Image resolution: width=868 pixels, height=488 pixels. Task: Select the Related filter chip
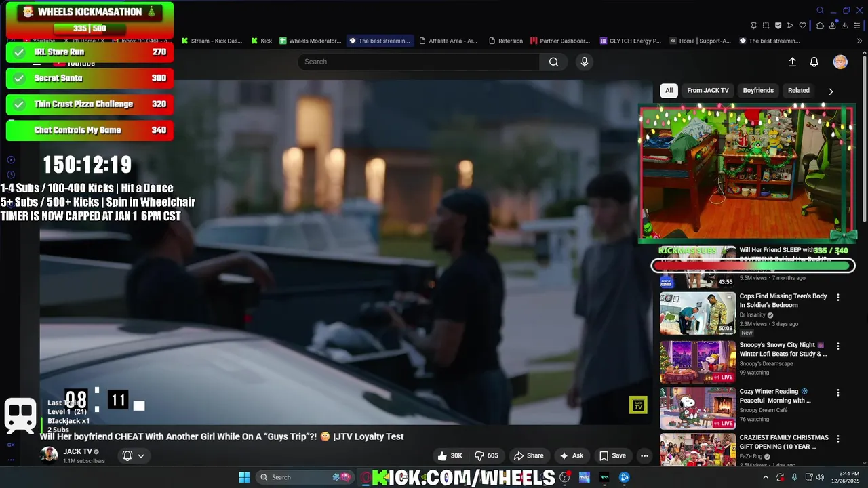pyautogui.click(x=799, y=90)
